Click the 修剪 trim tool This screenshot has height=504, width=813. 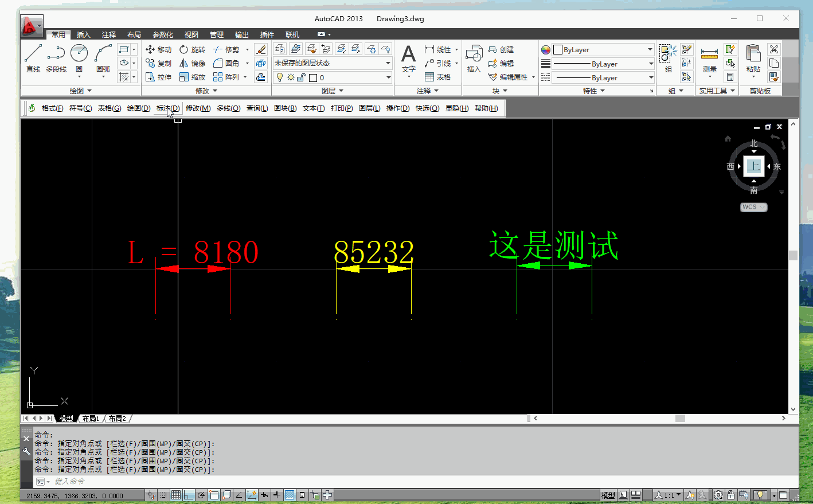(226, 49)
